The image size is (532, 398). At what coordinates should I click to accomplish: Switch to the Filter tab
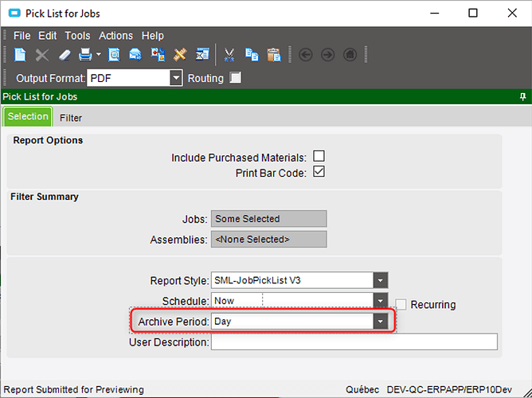point(71,118)
